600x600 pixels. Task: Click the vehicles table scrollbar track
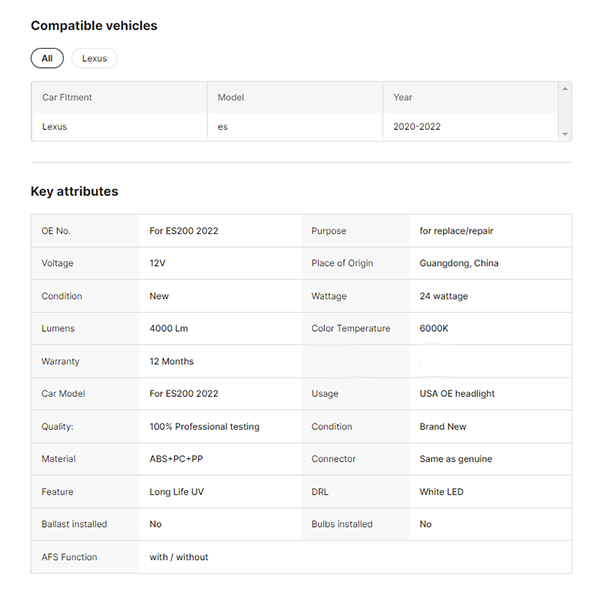tap(565, 111)
